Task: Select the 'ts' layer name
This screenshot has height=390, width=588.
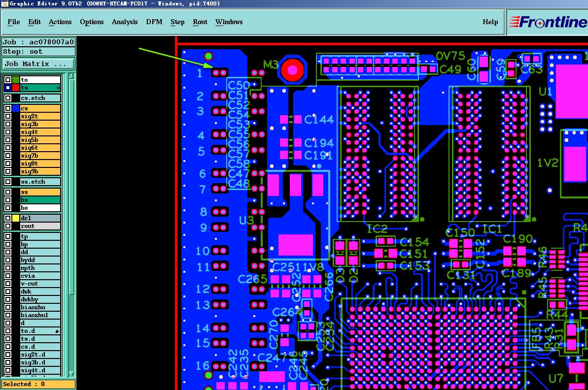Action: pos(40,88)
